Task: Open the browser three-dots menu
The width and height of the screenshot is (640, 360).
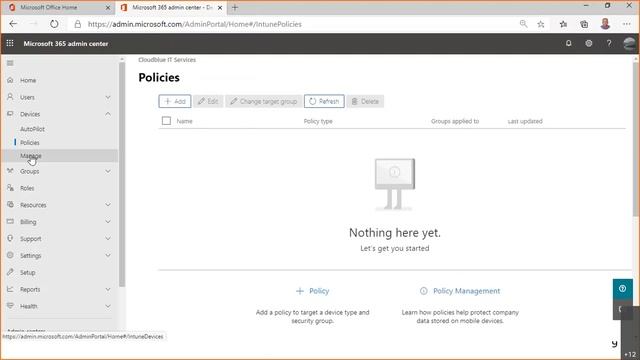Action: [x=627, y=24]
